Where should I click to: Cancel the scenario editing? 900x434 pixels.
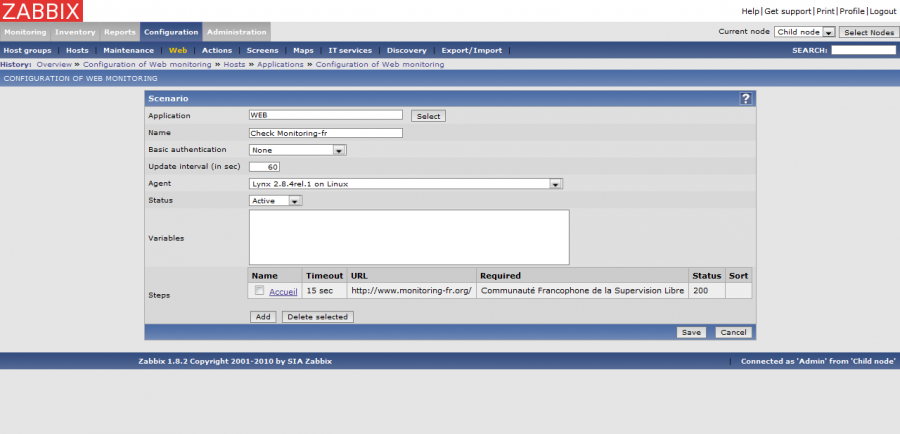tap(733, 332)
